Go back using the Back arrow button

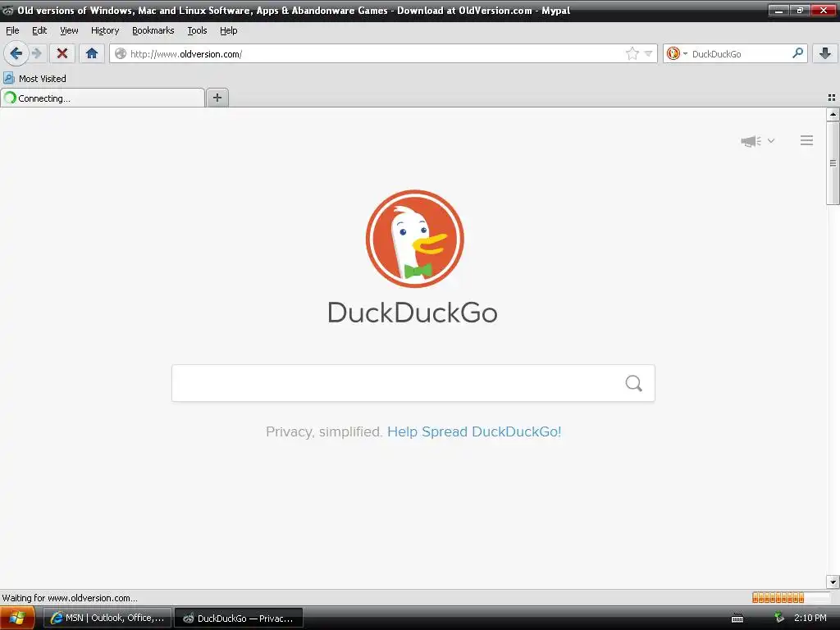(x=16, y=53)
